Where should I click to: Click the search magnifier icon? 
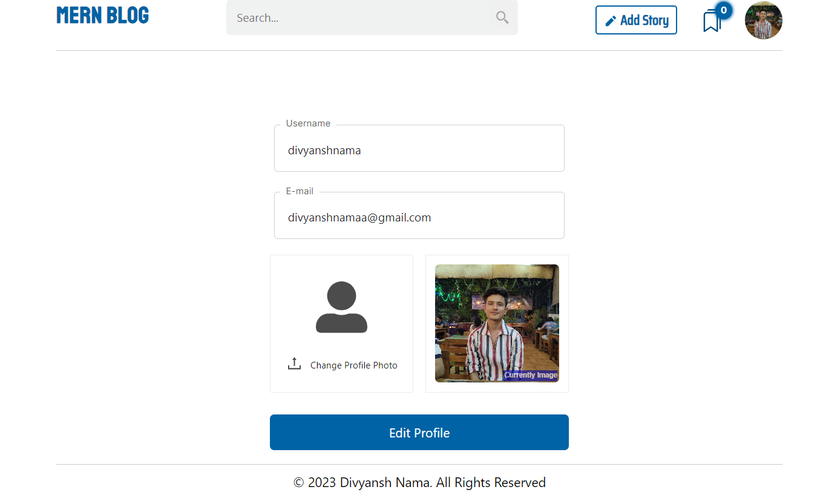click(502, 18)
